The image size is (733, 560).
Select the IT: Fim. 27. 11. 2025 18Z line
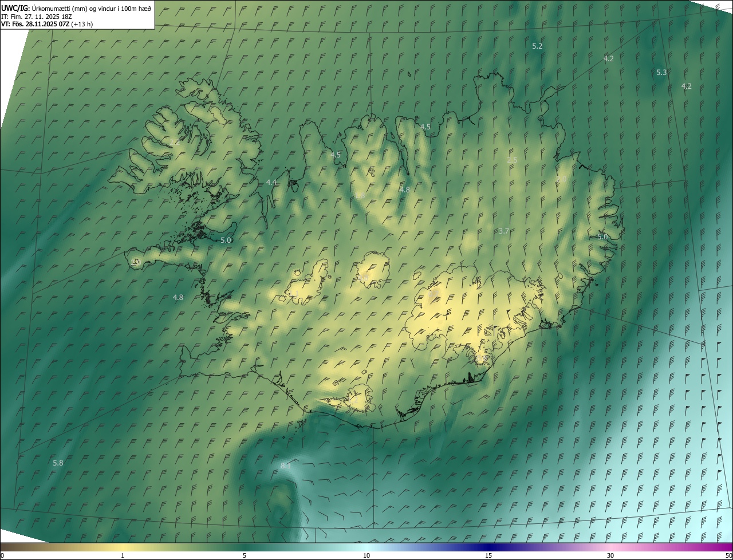point(36,16)
